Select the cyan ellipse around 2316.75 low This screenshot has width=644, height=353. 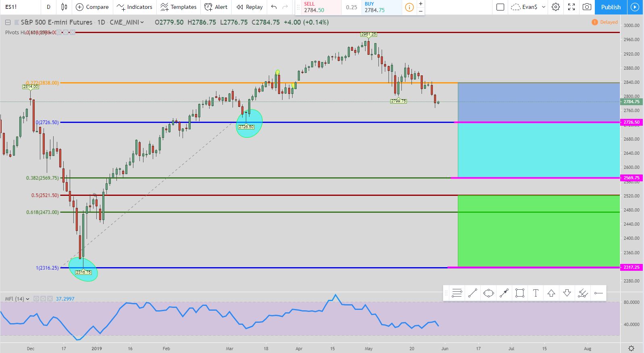click(83, 269)
